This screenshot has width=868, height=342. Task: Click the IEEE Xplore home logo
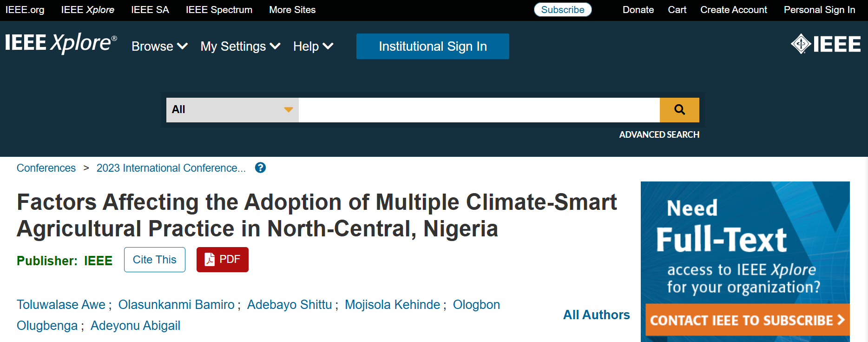point(61,44)
